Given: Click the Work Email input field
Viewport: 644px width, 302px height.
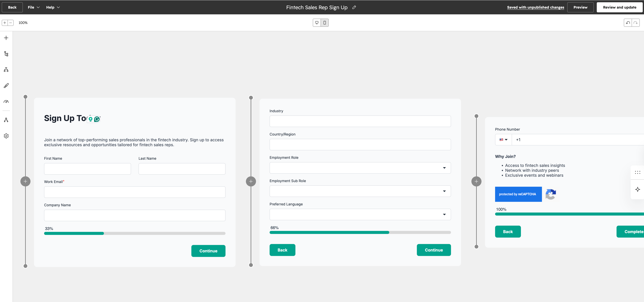Looking at the screenshot, I should [135, 192].
